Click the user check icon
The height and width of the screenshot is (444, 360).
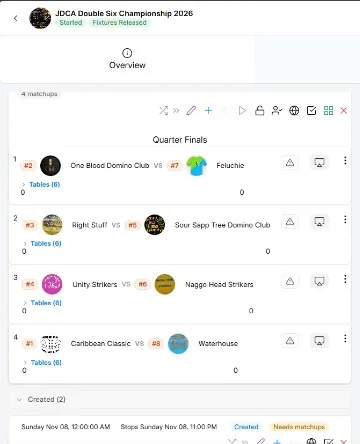(x=277, y=110)
